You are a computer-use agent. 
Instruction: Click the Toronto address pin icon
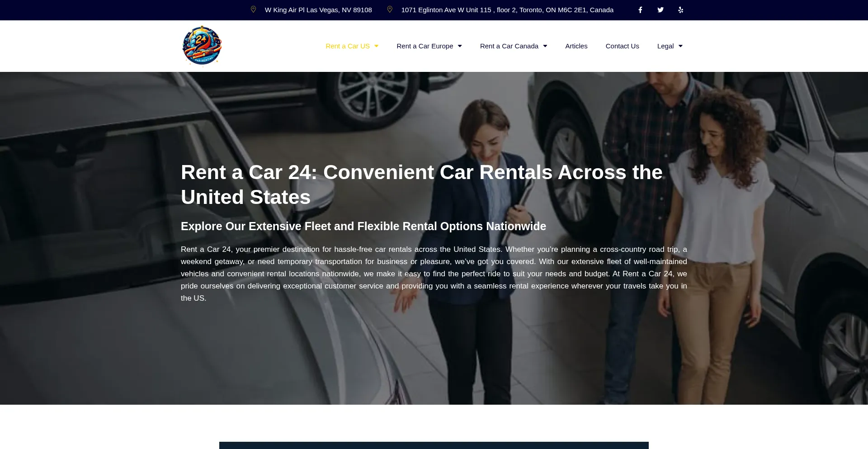click(x=390, y=9)
